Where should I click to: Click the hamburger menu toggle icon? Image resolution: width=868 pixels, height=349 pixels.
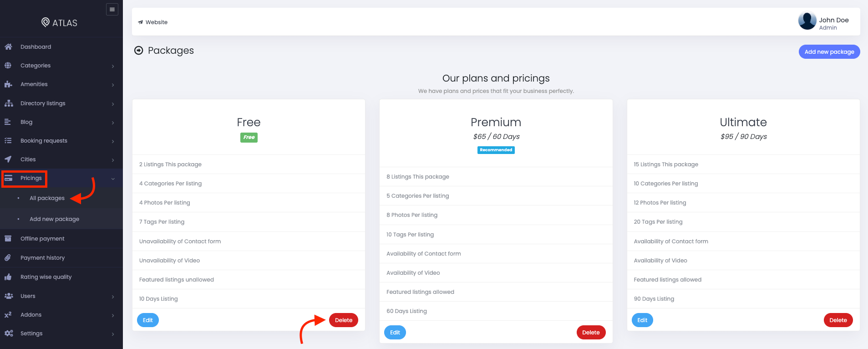coord(112,9)
